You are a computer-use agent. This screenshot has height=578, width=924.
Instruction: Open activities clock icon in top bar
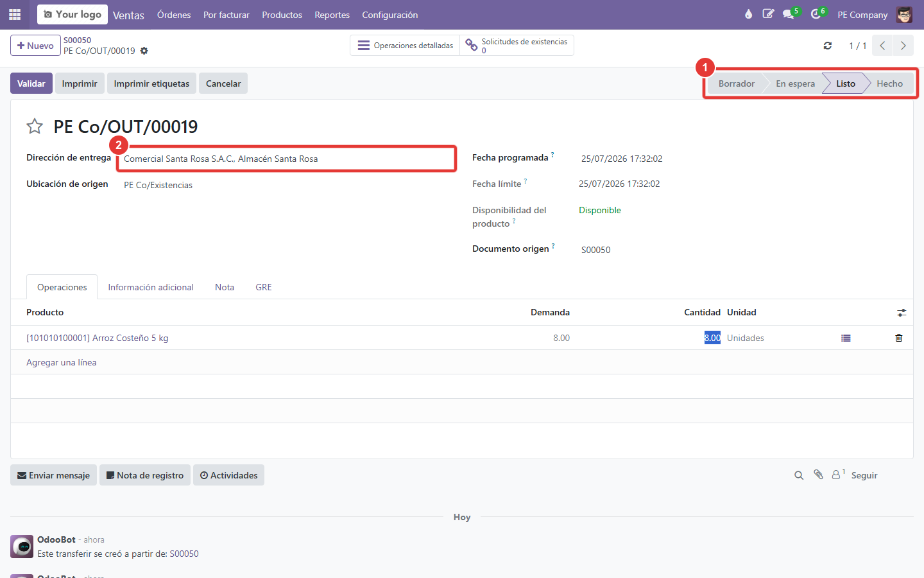point(816,14)
